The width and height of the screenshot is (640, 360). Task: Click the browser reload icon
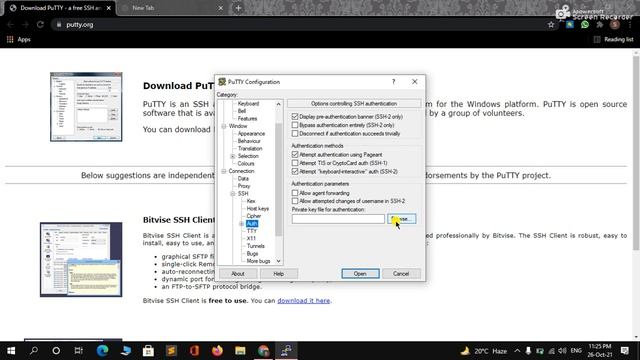(40, 24)
